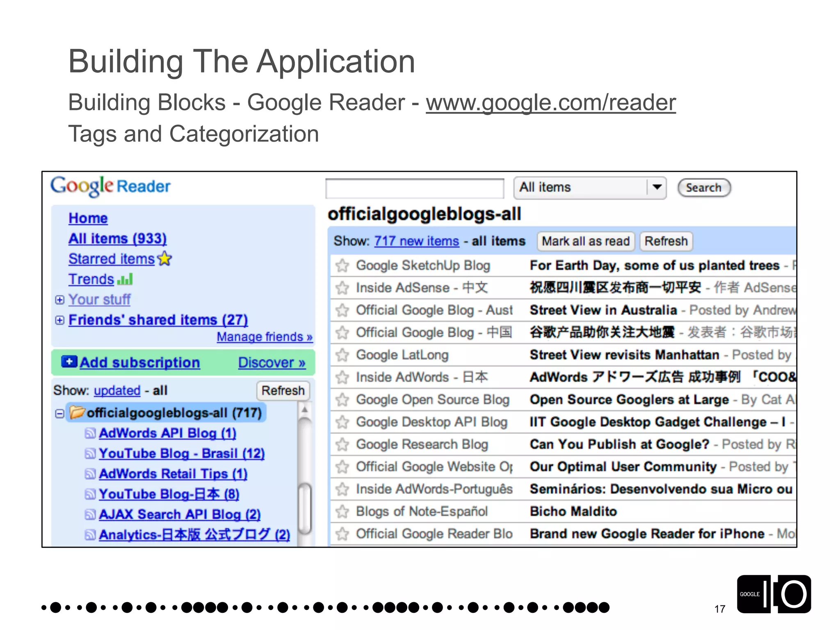Collapse the officialgoogleblogs-all folder
Screen dimensions: 840x630
pyautogui.click(x=60, y=413)
